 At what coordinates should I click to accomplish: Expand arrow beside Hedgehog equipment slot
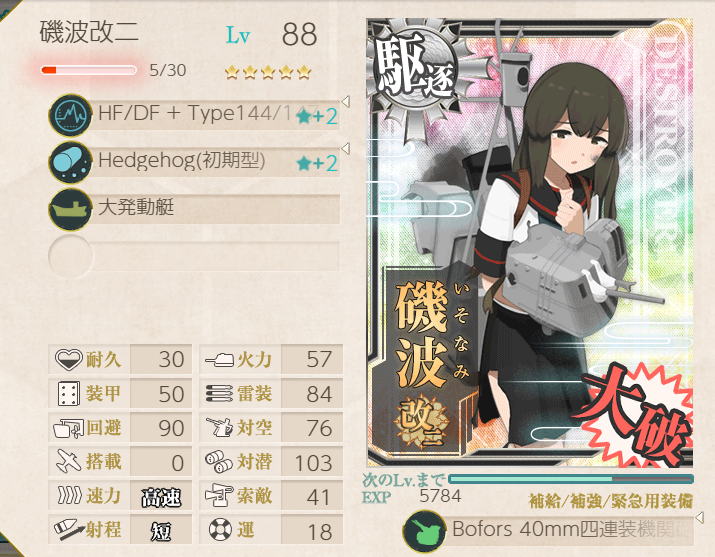(x=346, y=149)
